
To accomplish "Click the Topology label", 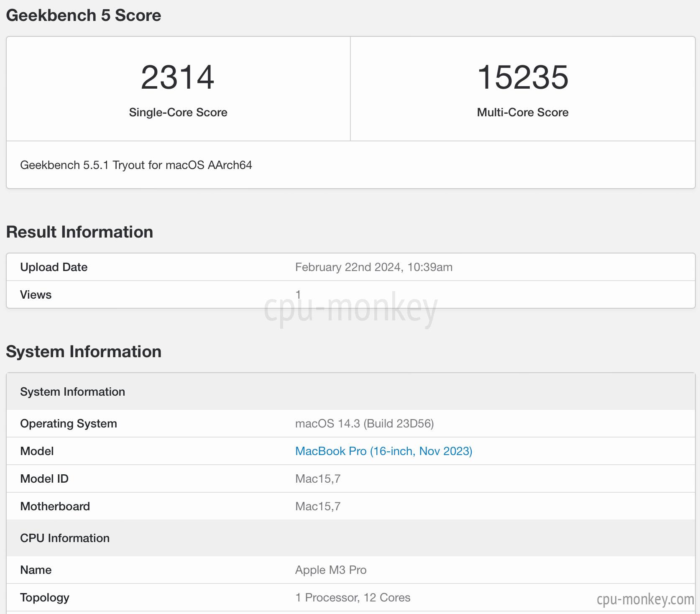I will point(45,597).
